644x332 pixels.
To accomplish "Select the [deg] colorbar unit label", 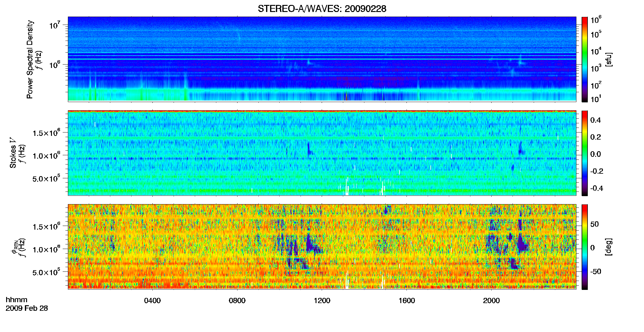I will point(609,247).
